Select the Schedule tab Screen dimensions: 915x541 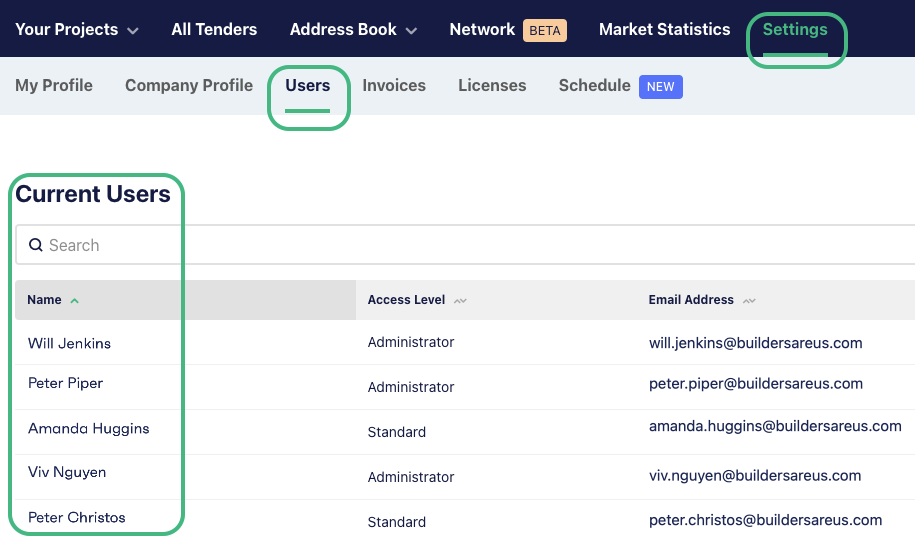point(595,85)
